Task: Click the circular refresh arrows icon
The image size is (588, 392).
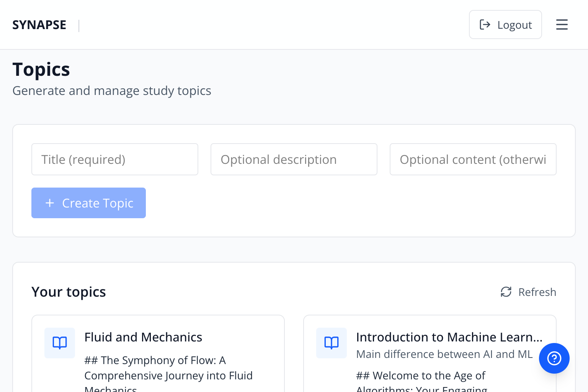Action: pos(506,292)
